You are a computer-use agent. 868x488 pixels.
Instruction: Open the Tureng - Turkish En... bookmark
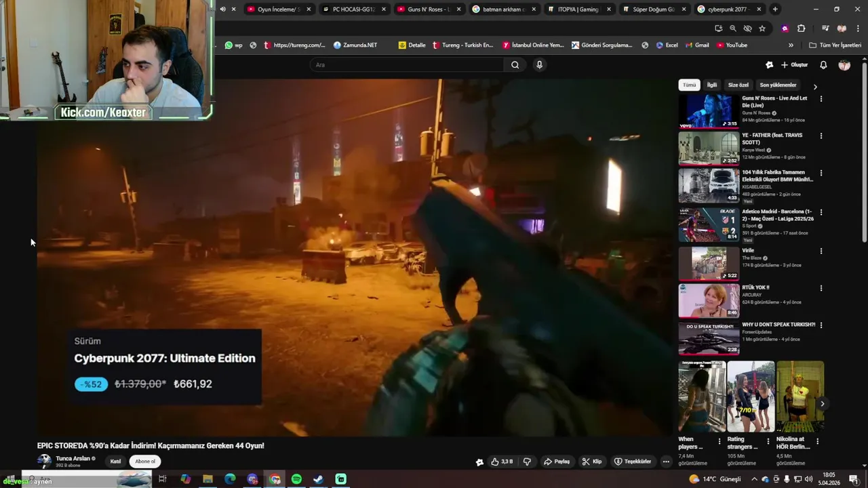pyautogui.click(x=462, y=45)
